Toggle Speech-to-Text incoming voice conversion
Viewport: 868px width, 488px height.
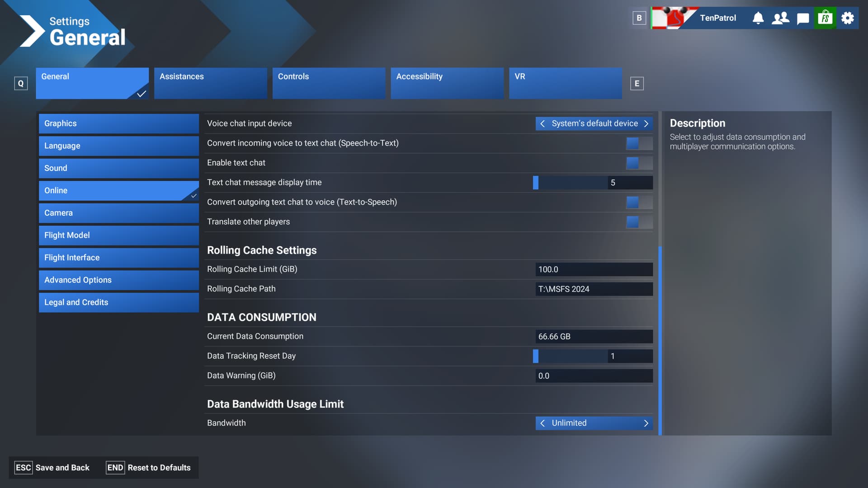tap(639, 143)
